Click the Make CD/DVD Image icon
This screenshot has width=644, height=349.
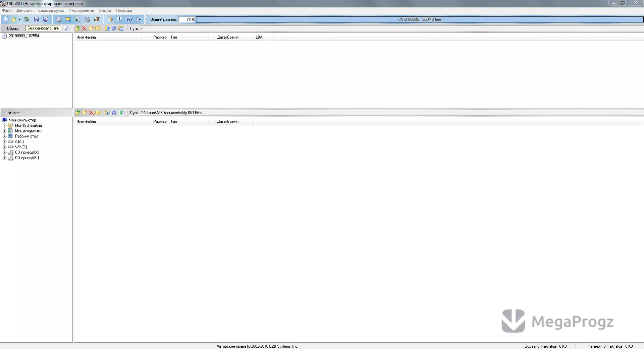[59, 19]
